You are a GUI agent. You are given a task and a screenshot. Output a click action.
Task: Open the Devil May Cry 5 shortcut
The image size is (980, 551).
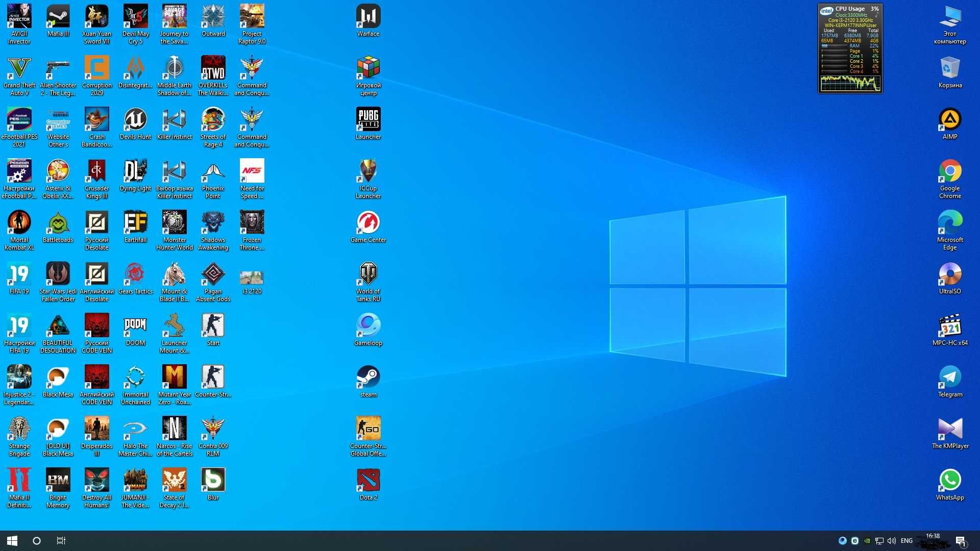click(x=136, y=24)
